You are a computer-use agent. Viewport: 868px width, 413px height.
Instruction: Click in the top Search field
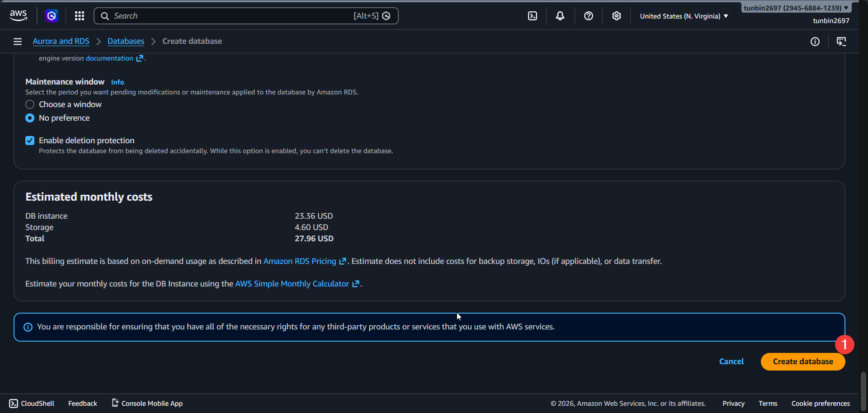[231, 16]
